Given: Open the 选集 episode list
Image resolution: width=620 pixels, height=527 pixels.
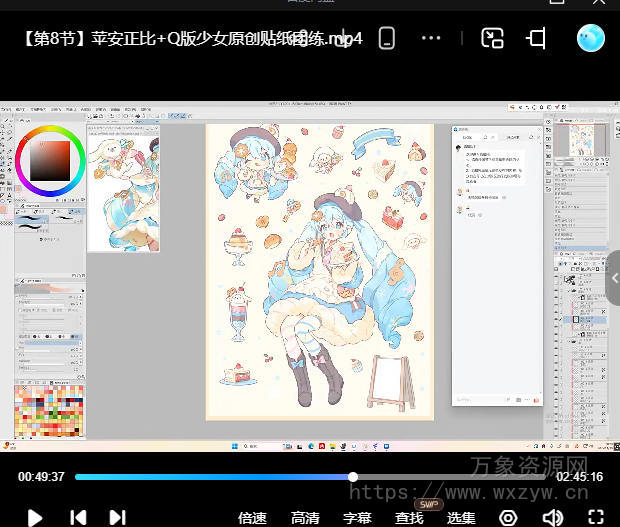Looking at the screenshot, I should (x=461, y=517).
